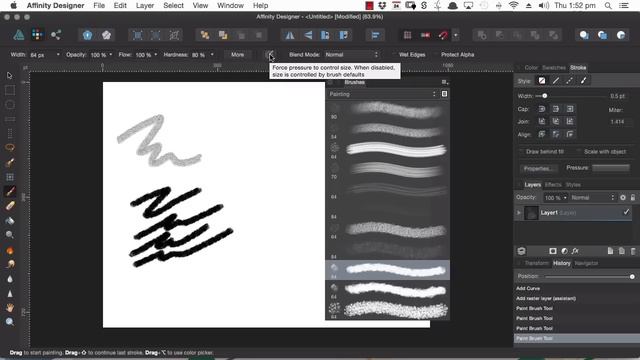Switch to the Effects tab
Screen dimensions: 640x360
point(553,185)
